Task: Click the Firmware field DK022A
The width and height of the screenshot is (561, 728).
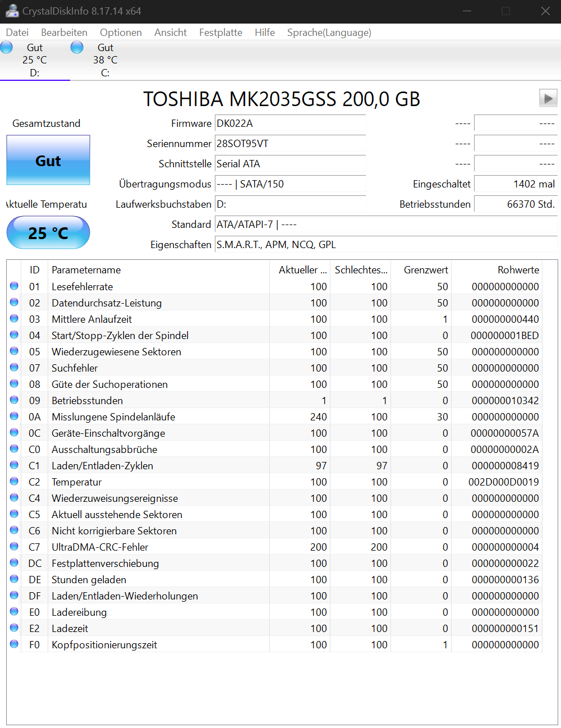Action: tap(291, 123)
